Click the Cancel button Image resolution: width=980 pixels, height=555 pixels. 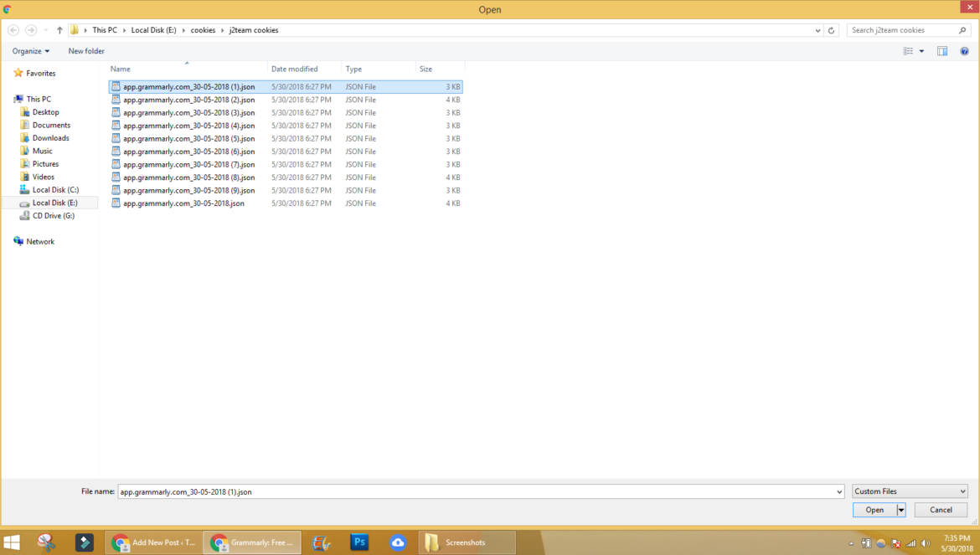pyautogui.click(x=941, y=510)
